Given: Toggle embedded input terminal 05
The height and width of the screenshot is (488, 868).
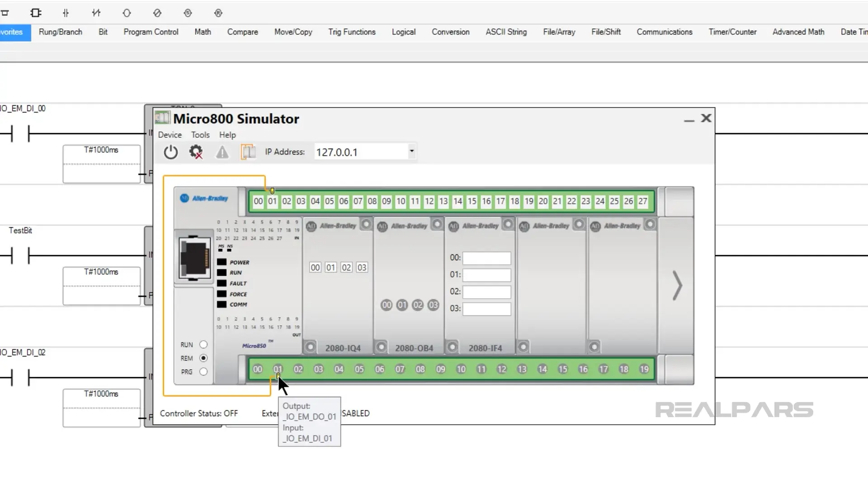Looking at the screenshot, I should [x=330, y=201].
